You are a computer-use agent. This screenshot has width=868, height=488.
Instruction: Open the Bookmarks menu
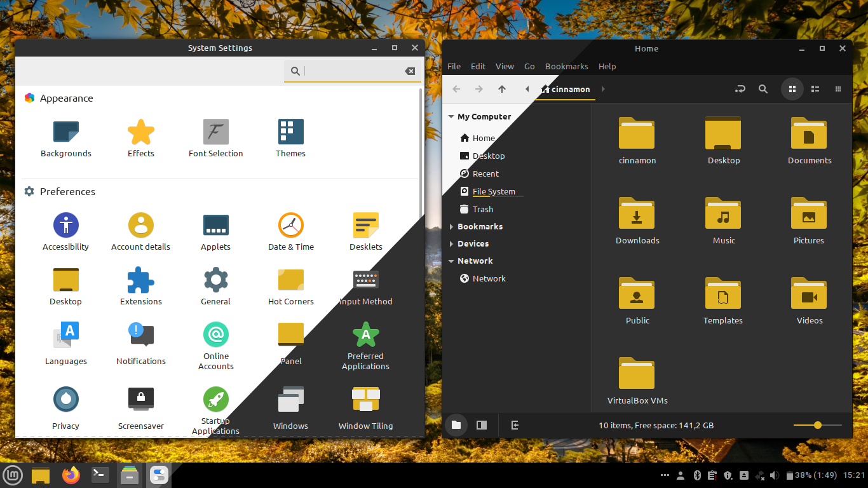[567, 66]
